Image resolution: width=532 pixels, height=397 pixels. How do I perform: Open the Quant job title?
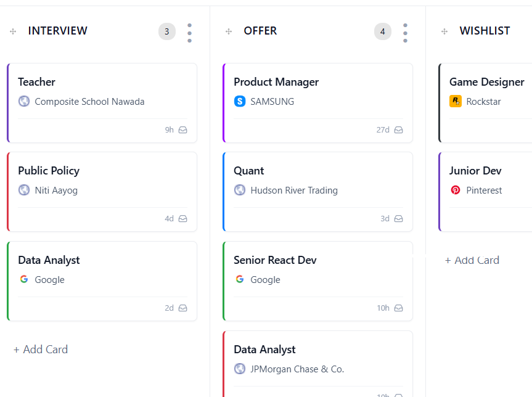(x=249, y=171)
